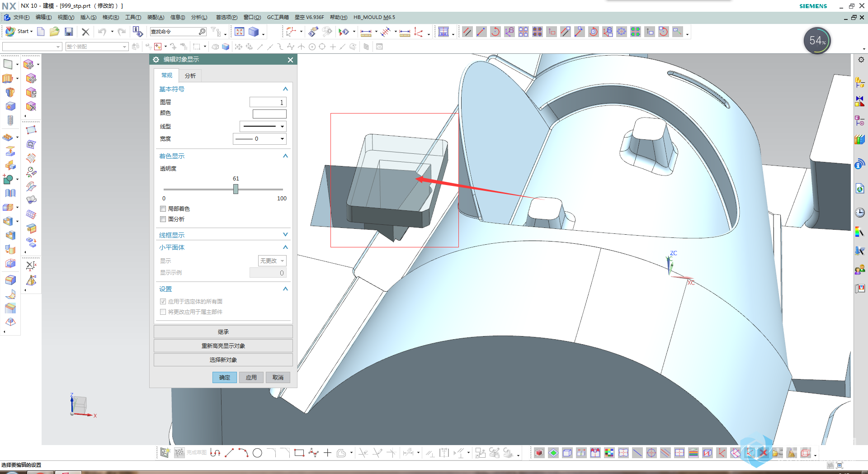Collapse the 基本符号 section
The width and height of the screenshot is (868, 474).
(285, 89)
